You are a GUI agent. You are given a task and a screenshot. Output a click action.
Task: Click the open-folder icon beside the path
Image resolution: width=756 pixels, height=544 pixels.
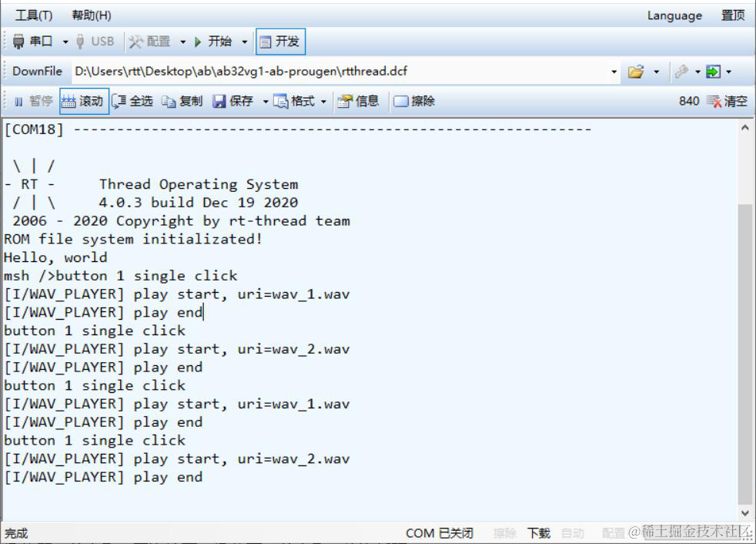[x=636, y=72]
